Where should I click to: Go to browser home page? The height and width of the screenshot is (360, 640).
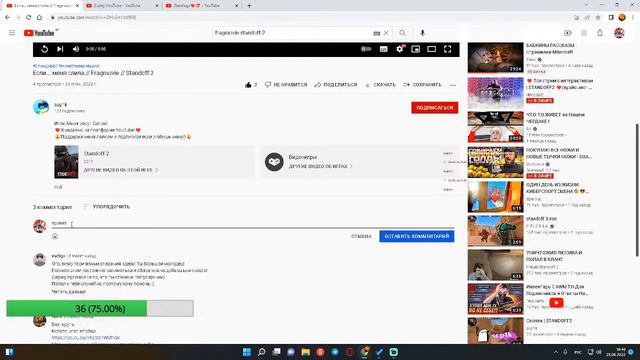pos(39,18)
